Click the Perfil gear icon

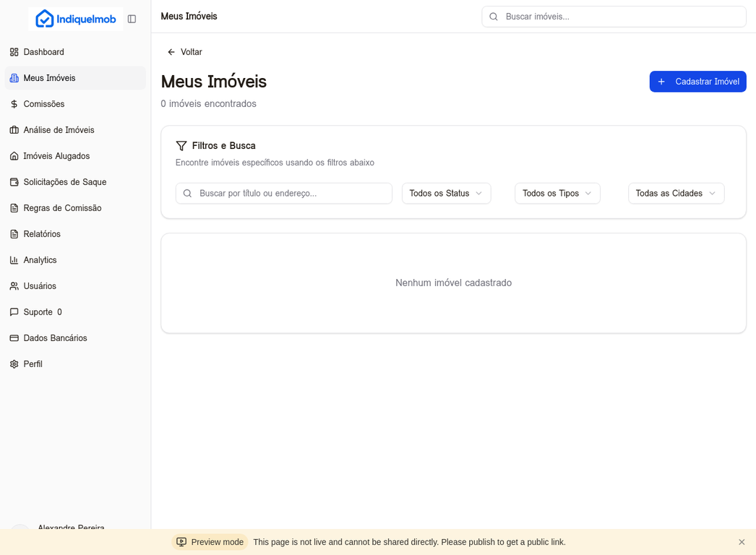(x=14, y=364)
